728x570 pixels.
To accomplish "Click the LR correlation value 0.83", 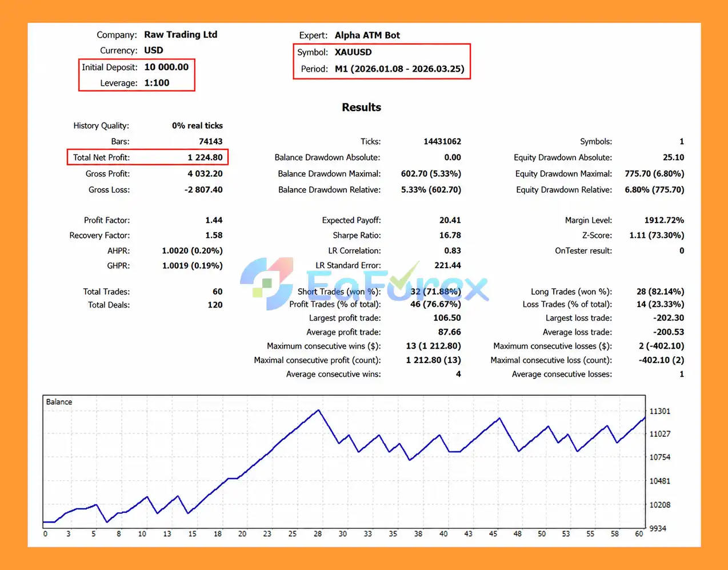I will point(453,250).
